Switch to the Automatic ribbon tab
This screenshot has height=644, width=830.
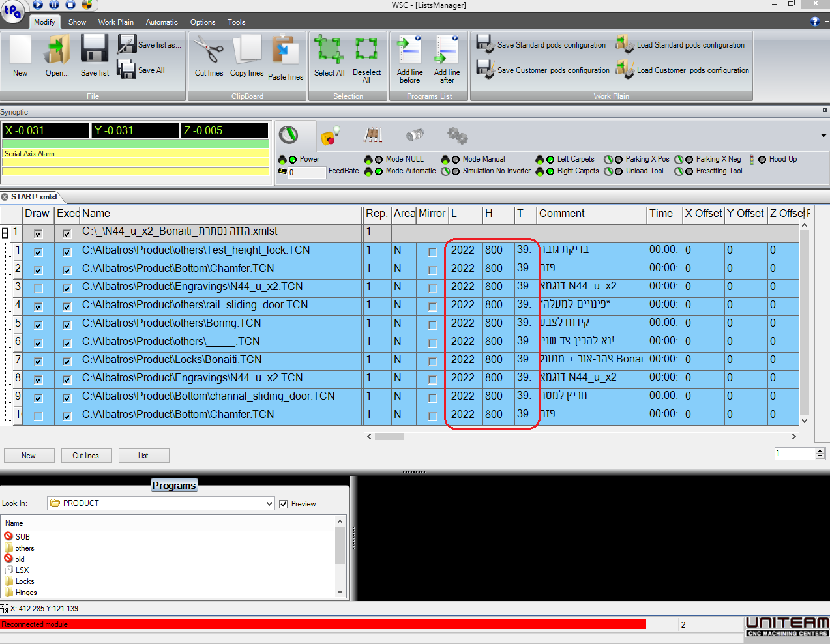click(161, 22)
